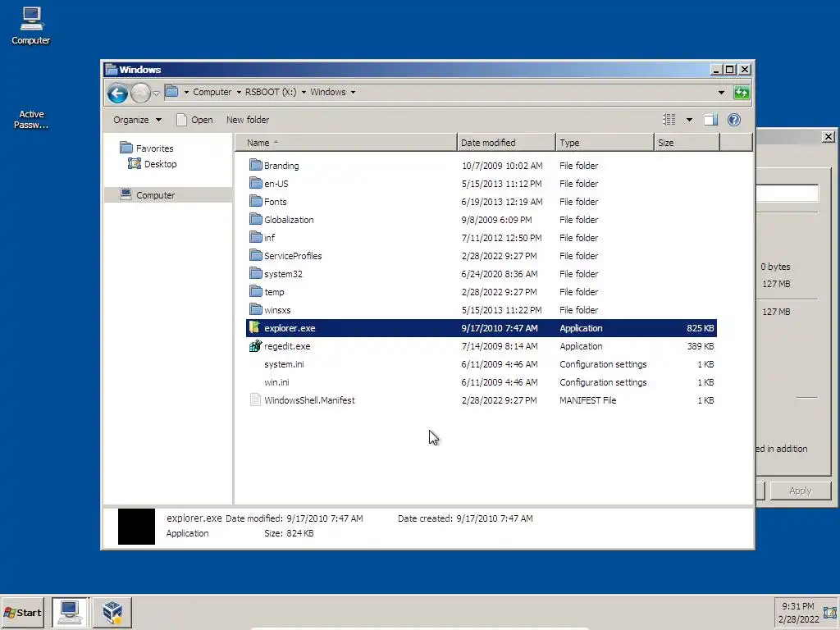Open the recent pages dropdown beside Forward

click(156, 94)
